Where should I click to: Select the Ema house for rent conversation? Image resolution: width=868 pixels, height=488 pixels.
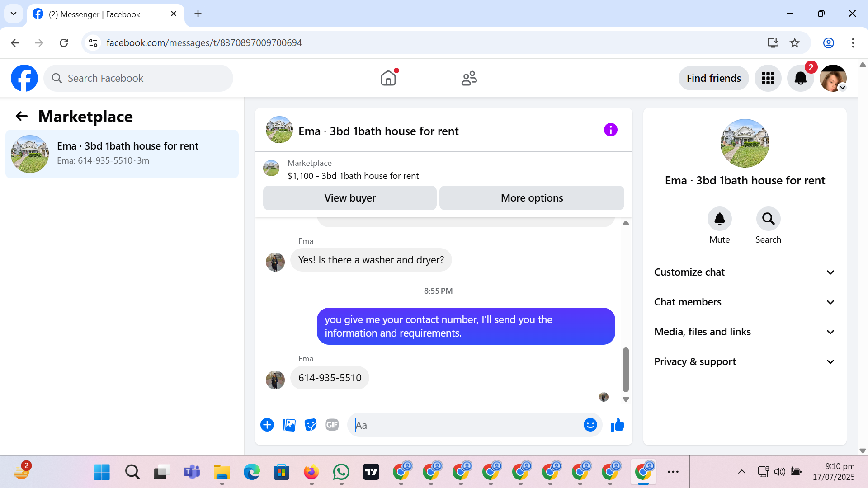pyautogui.click(x=122, y=154)
